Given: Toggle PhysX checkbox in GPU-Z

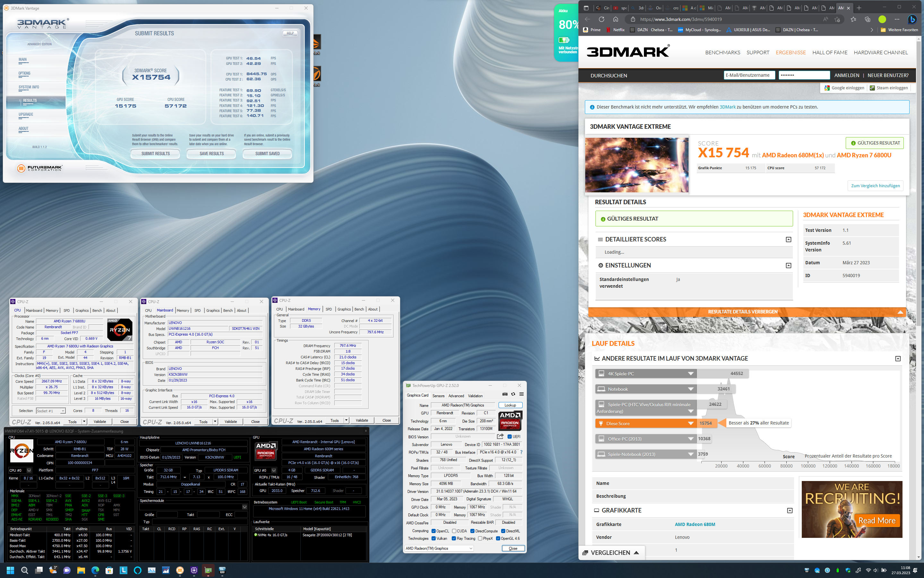Looking at the screenshot, I should click(480, 539).
